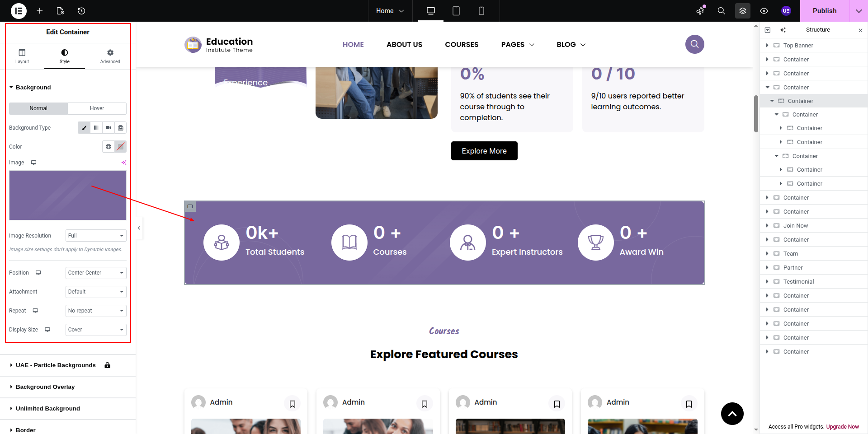The height and width of the screenshot is (434, 868).
Task: Select the gradient background type
Action: pos(96,128)
